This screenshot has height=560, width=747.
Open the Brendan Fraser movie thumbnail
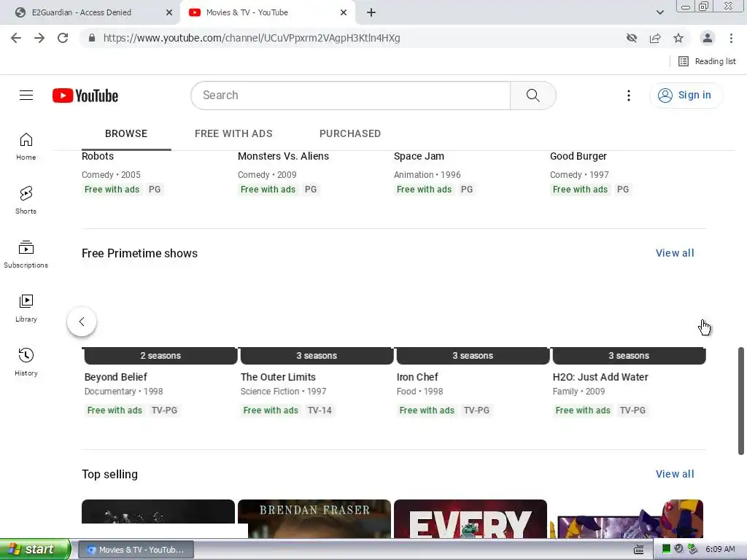314,518
